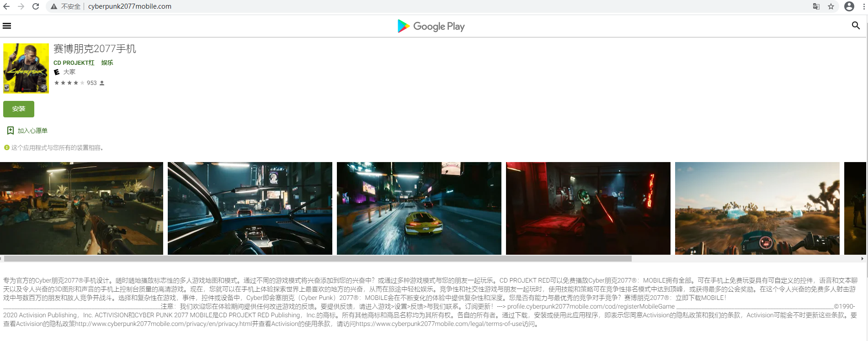Open the 娱乐 category link
This screenshot has height=341, width=868.
[107, 63]
